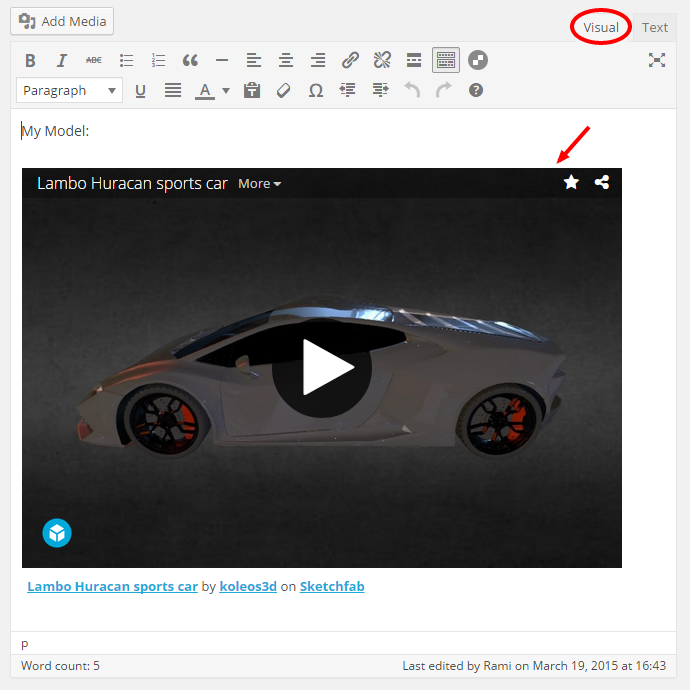Click the share icon on Sketchfab embed
Image resolution: width=690 pixels, height=690 pixels.
[x=601, y=182]
